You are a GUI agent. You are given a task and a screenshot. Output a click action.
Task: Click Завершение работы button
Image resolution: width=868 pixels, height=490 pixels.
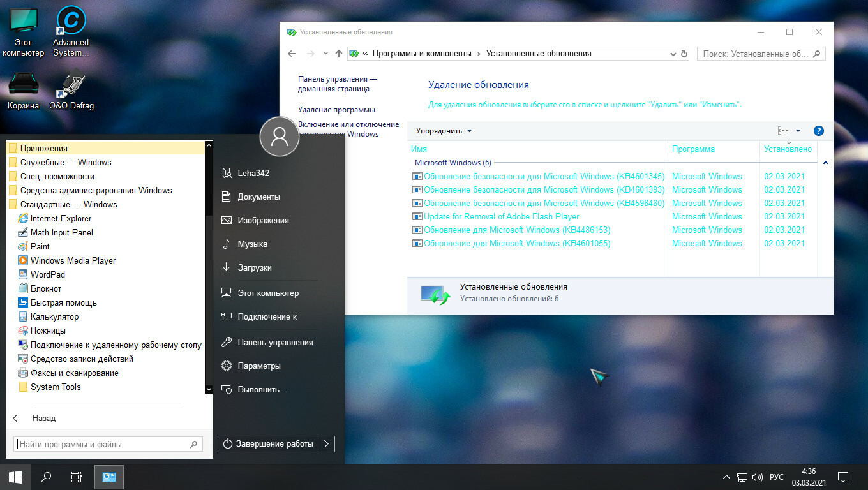pyautogui.click(x=268, y=443)
